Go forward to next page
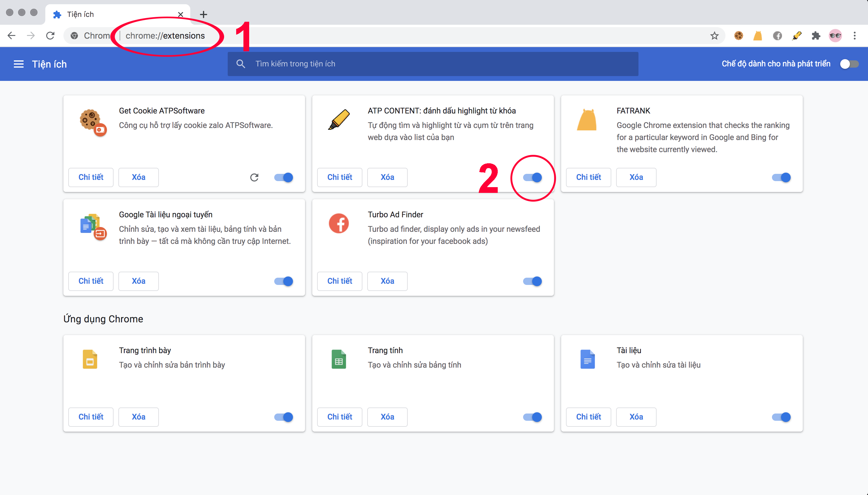The width and height of the screenshot is (868, 495). coord(31,36)
